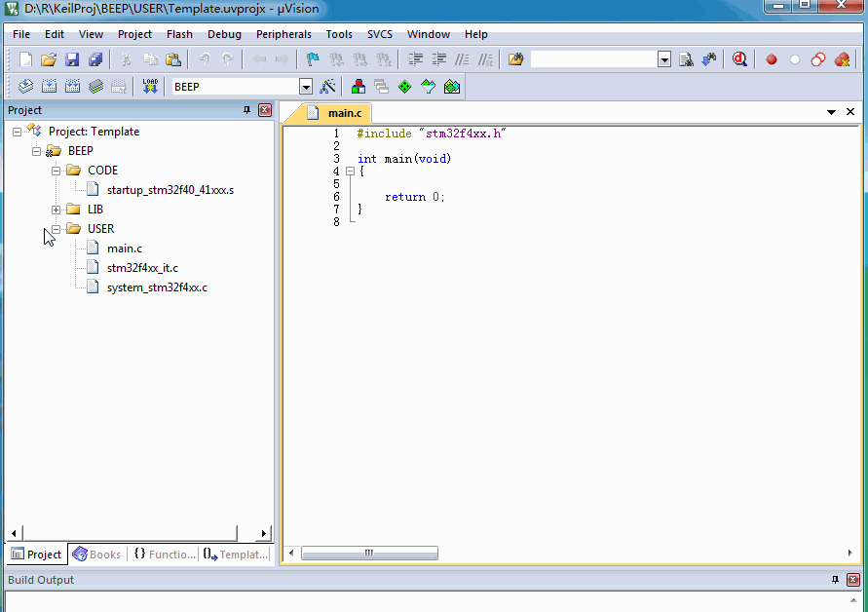Image resolution: width=868 pixels, height=612 pixels.
Task: Expand the LIB folder group
Action: tap(56, 210)
